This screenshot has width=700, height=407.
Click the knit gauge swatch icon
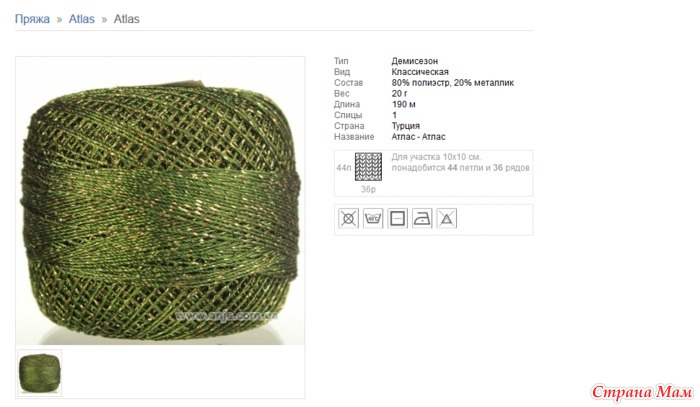click(x=368, y=167)
